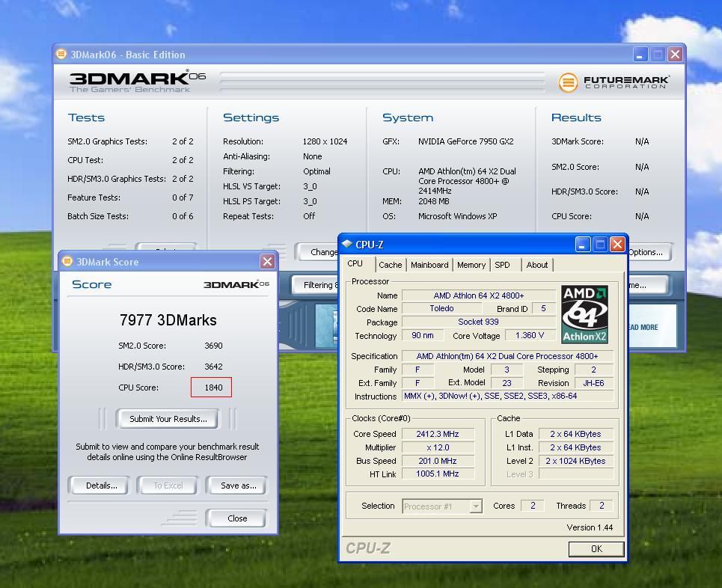Click the Technology value 90 nm
Image resolution: width=722 pixels, height=588 pixels.
pyautogui.click(x=423, y=335)
